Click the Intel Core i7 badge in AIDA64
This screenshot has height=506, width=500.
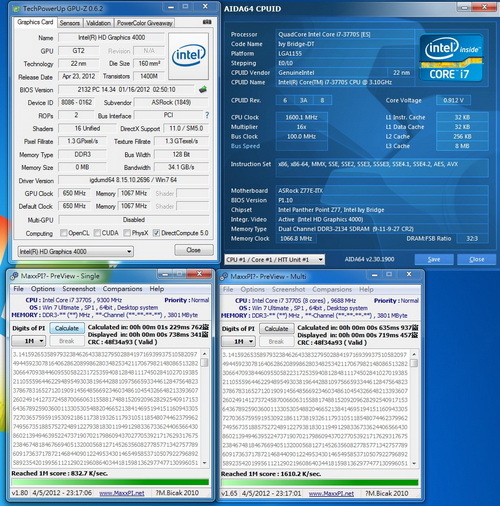[451, 57]
